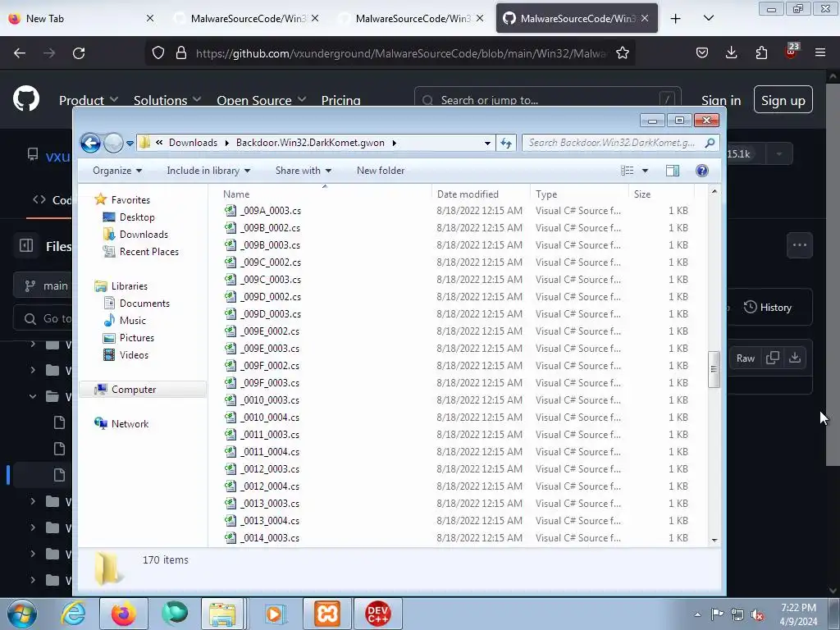Click the GitHub Sign in link

pos(721,100)
